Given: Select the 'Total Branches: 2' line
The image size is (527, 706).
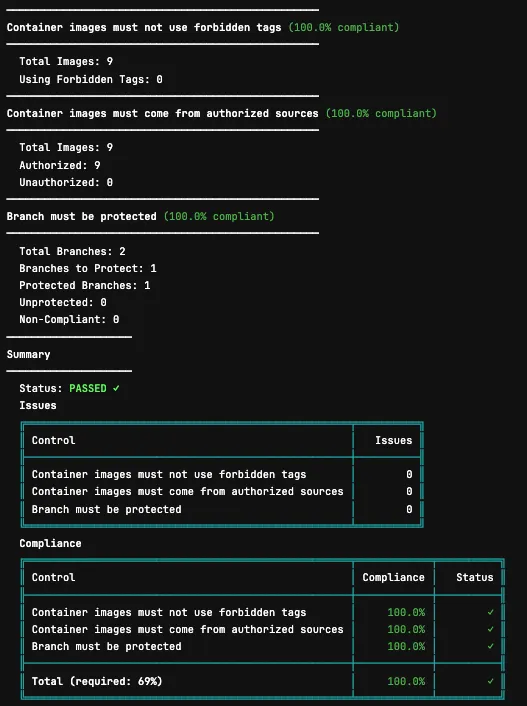Looking at the screenshot, I should pos(72,251).
